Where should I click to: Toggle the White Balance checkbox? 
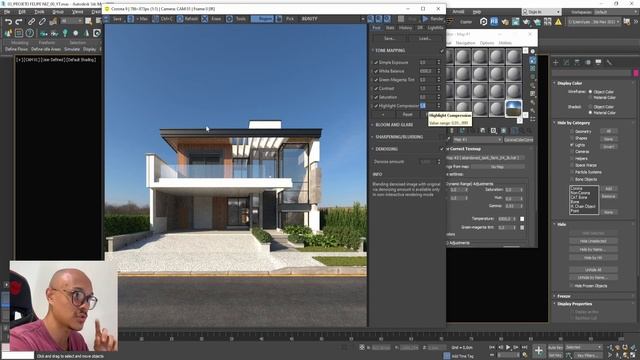[376, 71]
